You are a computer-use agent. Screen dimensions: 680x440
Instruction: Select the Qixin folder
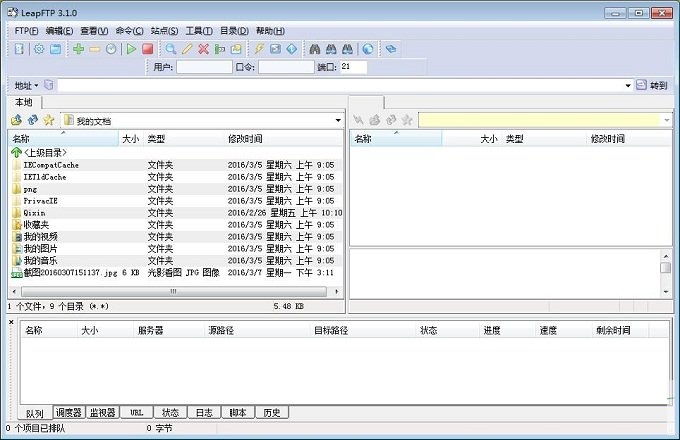(176, 212)
